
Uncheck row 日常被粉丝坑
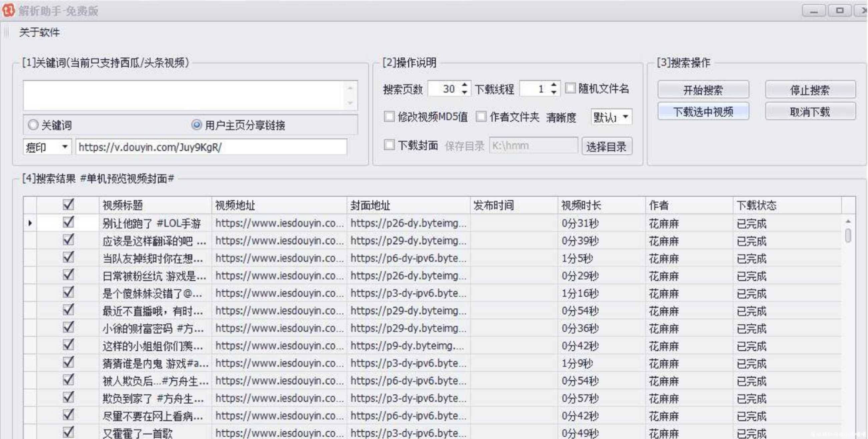click(x=68, y=275)
